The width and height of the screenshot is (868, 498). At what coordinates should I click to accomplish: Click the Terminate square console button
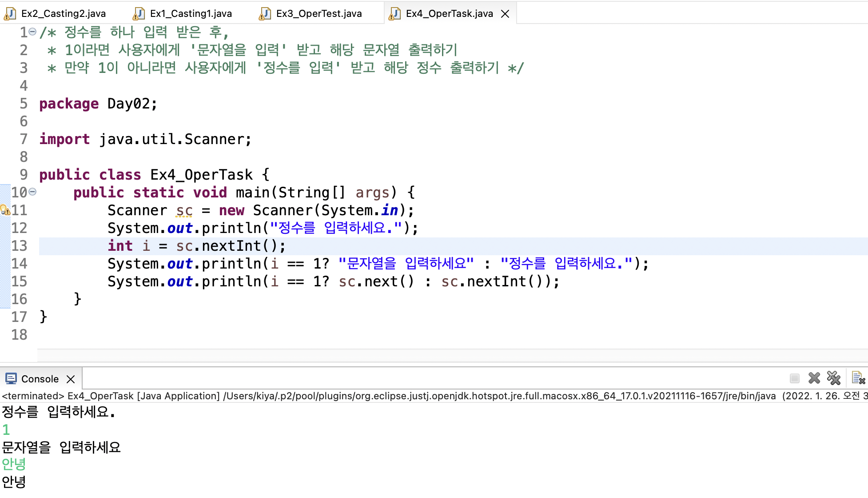795,378
